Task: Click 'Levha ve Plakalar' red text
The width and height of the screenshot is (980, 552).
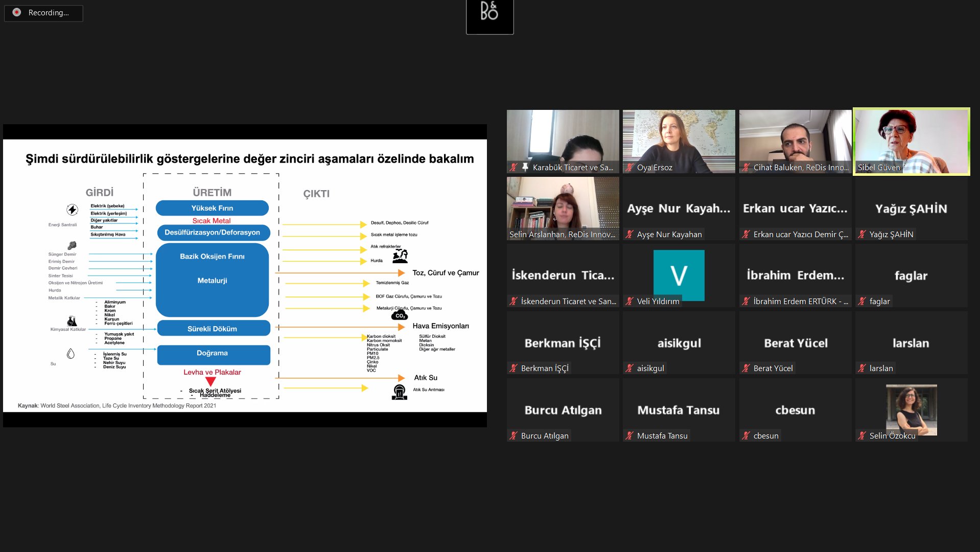Action: [212, 372]
